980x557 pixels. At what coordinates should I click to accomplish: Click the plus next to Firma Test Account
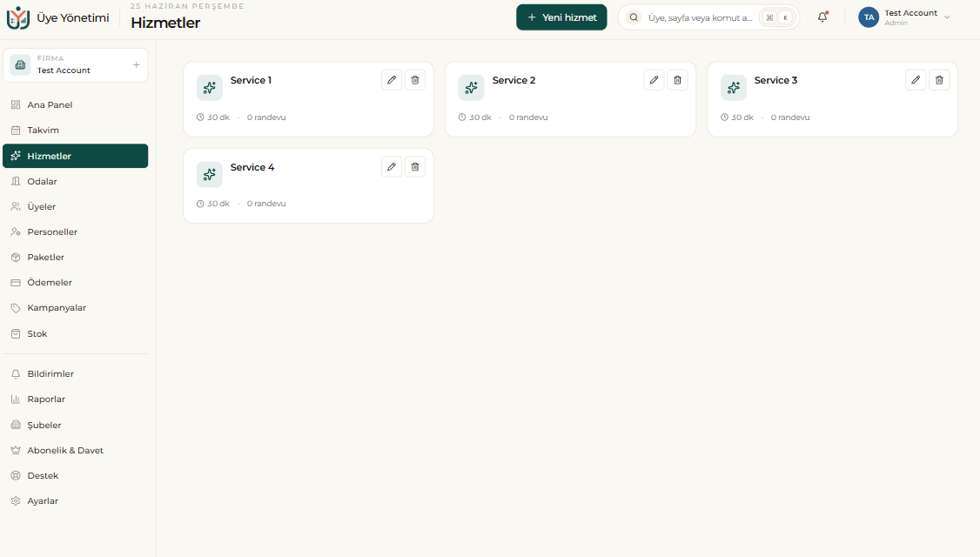[x=137, y=65]
